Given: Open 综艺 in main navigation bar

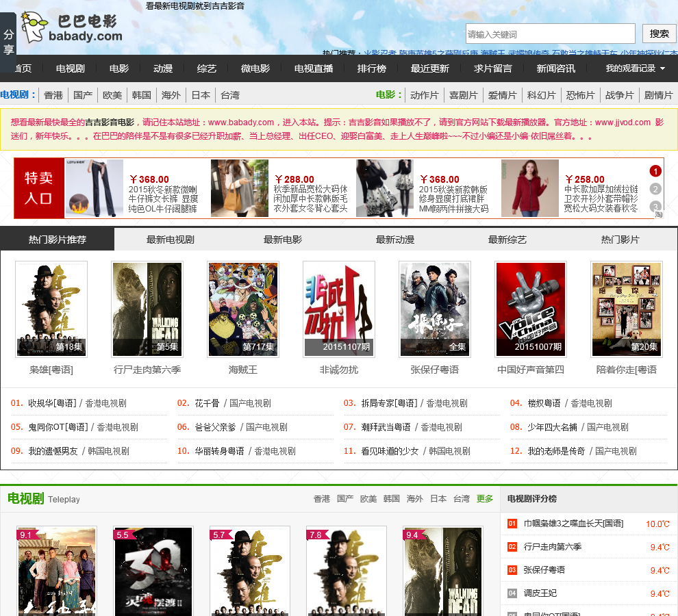Looking at the screenshot, I should [206, 68].
